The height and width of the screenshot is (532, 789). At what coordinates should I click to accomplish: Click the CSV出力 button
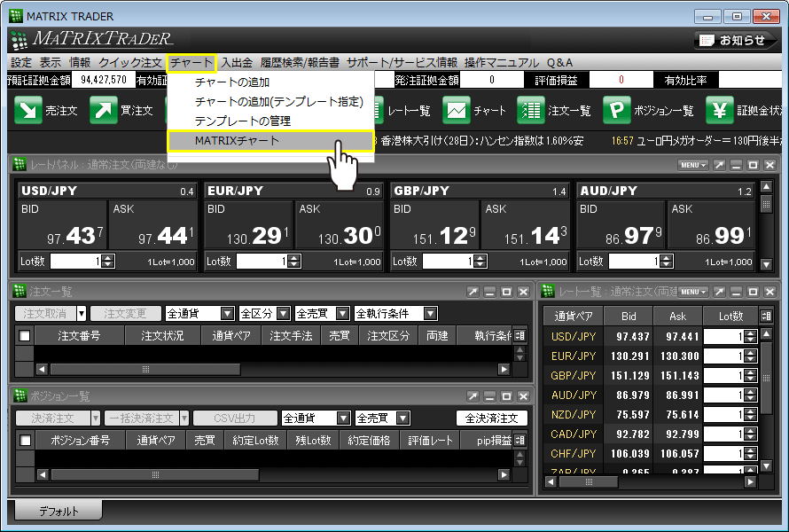(235, 419)
